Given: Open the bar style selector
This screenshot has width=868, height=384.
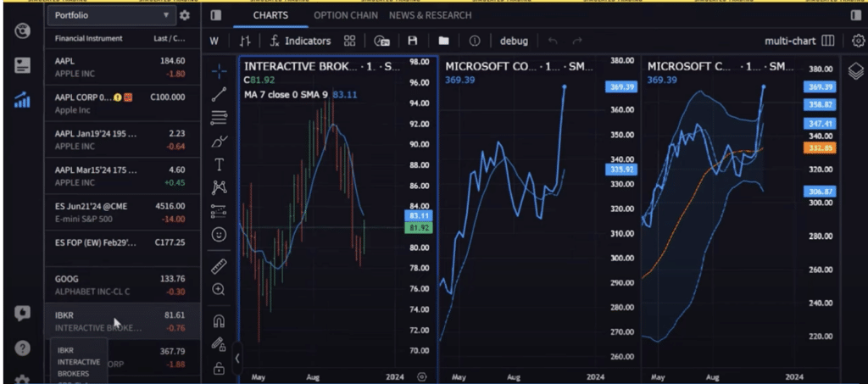Looking at the screenshot, I should click(x=245, y=41).
